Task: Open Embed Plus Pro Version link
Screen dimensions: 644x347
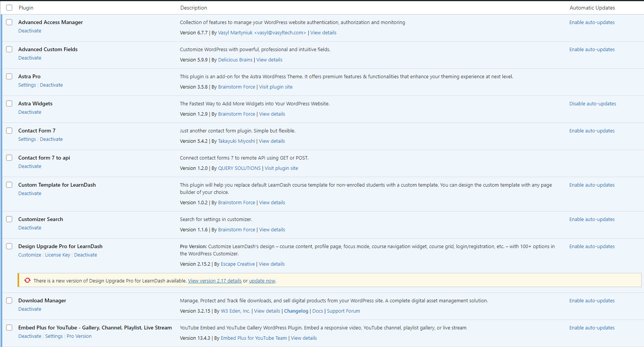Action: [x=79, y=336]
